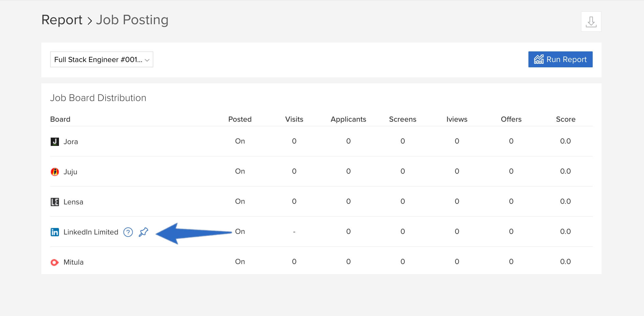The width and height of the screenshot is (644, 316).
Task: Click the Posted column header
Action: pyautogui.click(x=240, y=119)
